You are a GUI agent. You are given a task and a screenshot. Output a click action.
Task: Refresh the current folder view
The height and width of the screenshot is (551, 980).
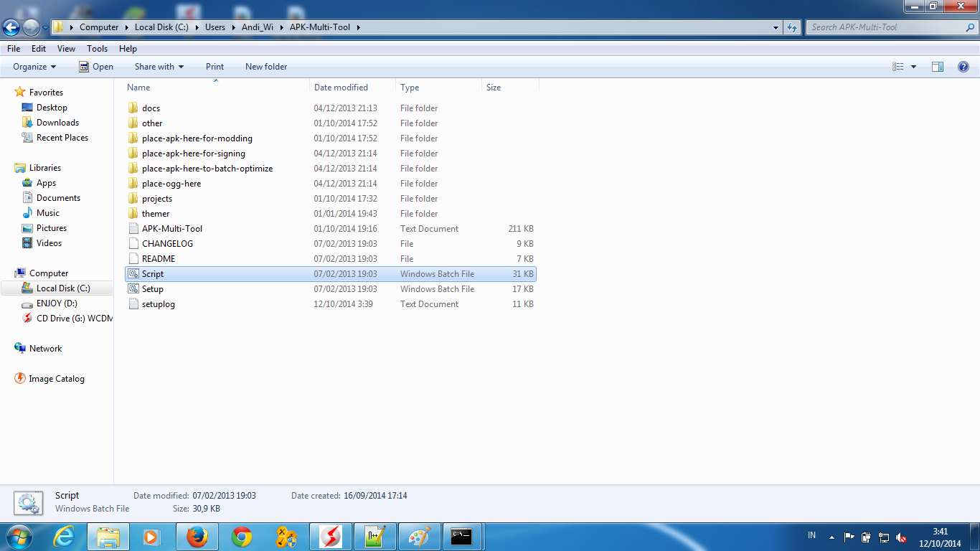pos(792,27)
